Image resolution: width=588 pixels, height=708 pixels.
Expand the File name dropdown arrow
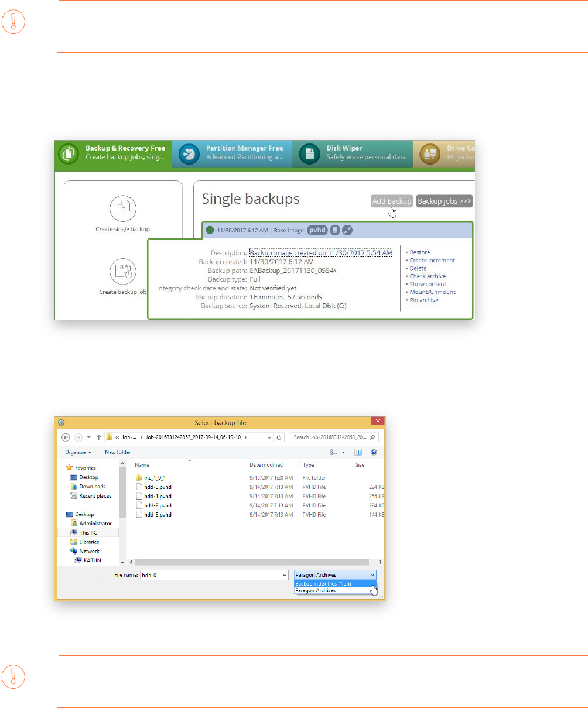click(x=285, y=575)
